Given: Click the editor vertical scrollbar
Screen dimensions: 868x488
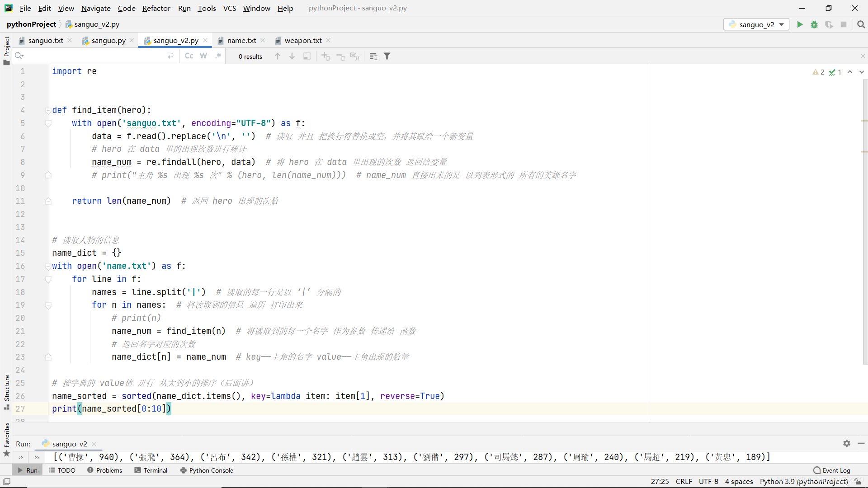Looking at the screenshot, I should [x=865, y=221].
